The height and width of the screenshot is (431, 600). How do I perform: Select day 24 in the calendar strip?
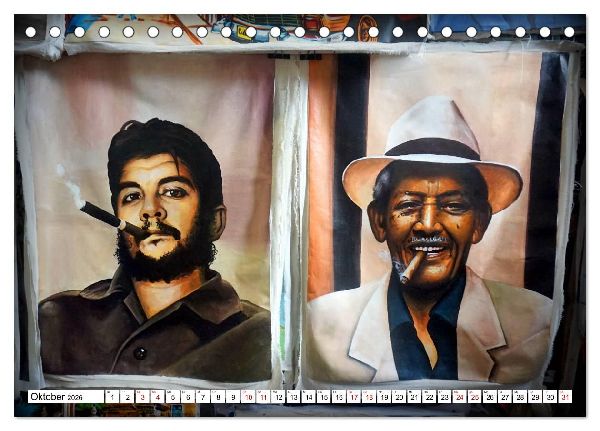pyautogui.click(x=460, y=397)
